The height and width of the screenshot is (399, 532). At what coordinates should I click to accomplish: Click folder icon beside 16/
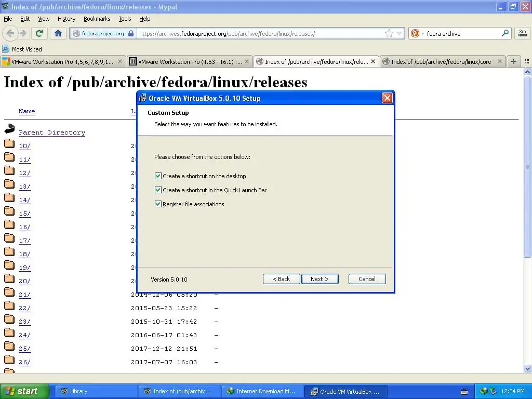9,225
